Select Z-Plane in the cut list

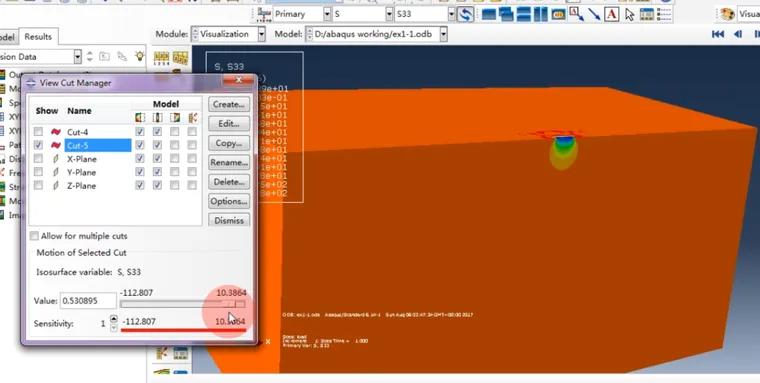point(81,186)
